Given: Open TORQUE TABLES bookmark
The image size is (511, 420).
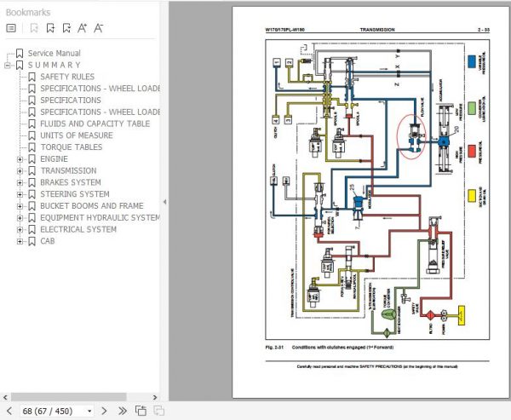Looking at the screenshot, I should pos(72,147).
